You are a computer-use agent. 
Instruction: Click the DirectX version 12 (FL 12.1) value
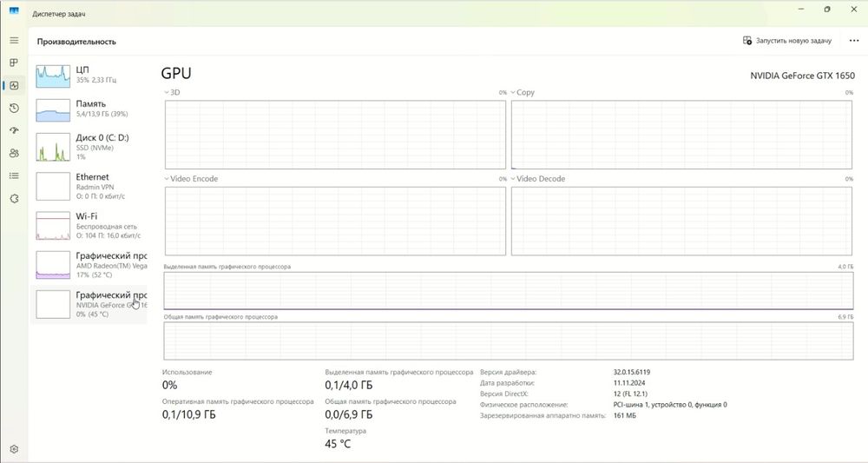coord(630,394)
